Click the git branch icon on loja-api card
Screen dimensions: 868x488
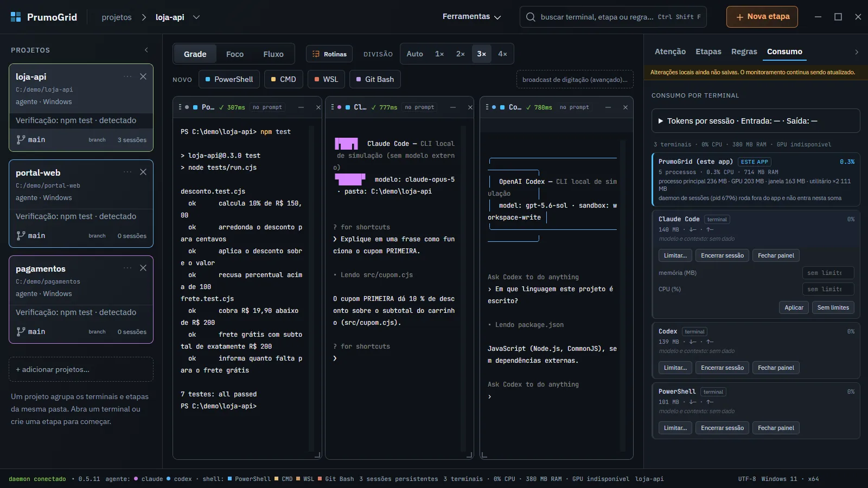tap(21, 139)
